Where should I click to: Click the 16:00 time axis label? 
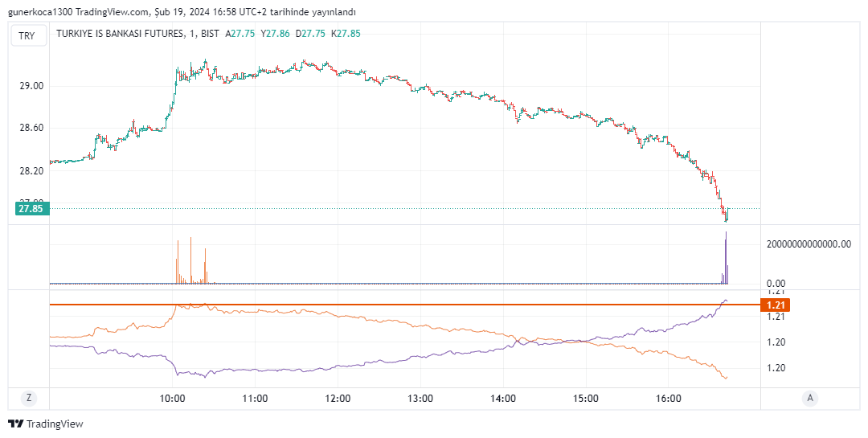coord(669,399)
